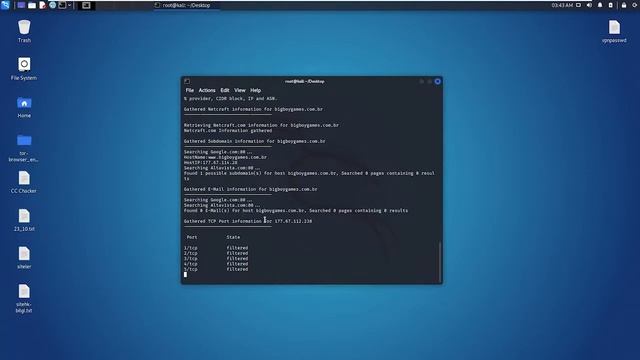This screenshot has height=360, width=640.
Task: Click 'Found 1 possible subdomain(s)' line
Action: [x=309, y=176]
